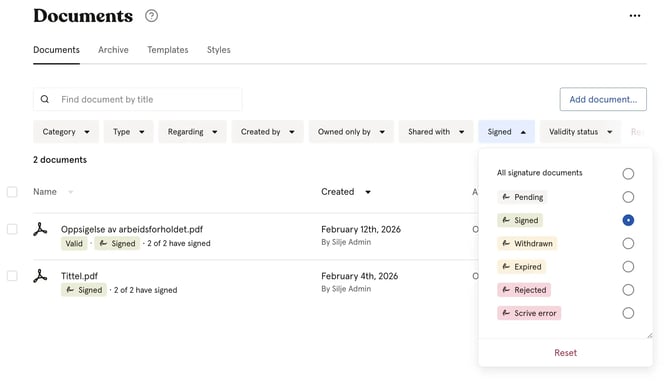This screenshot has width=670, height=383.
Task: Click 'February 4th, 2026' date
Action: tap(359, 276)
